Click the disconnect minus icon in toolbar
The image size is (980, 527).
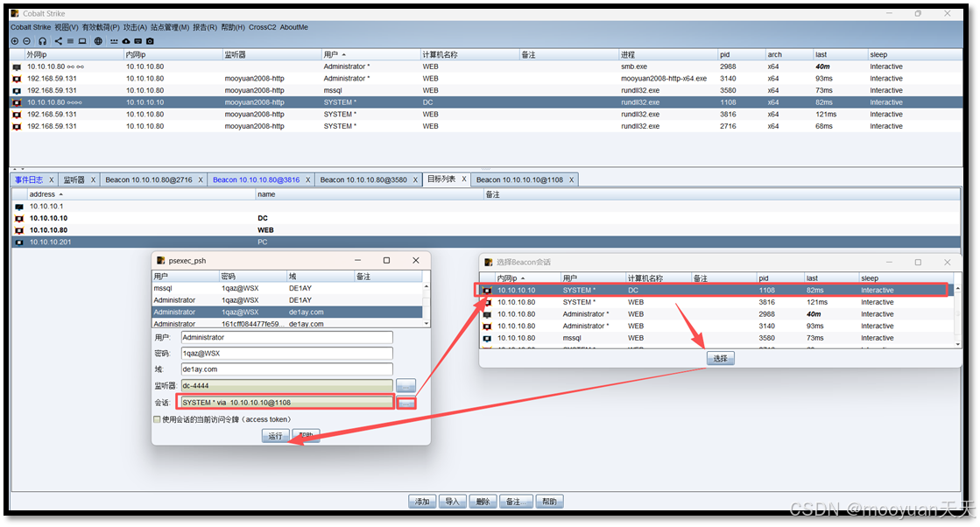point(27,41)
